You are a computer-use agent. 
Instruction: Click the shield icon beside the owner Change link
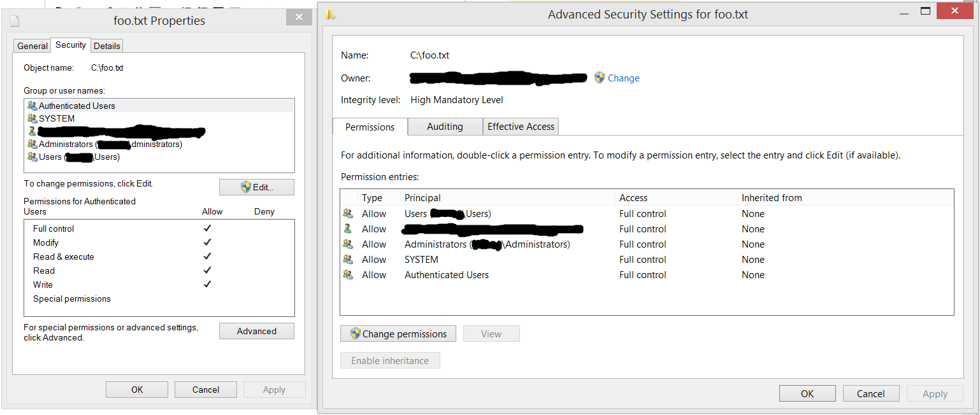coord(600,78)
